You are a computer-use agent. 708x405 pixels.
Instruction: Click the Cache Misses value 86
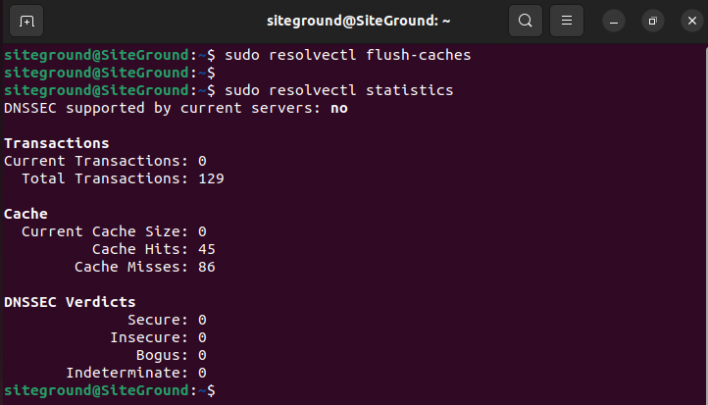(207, 267)
